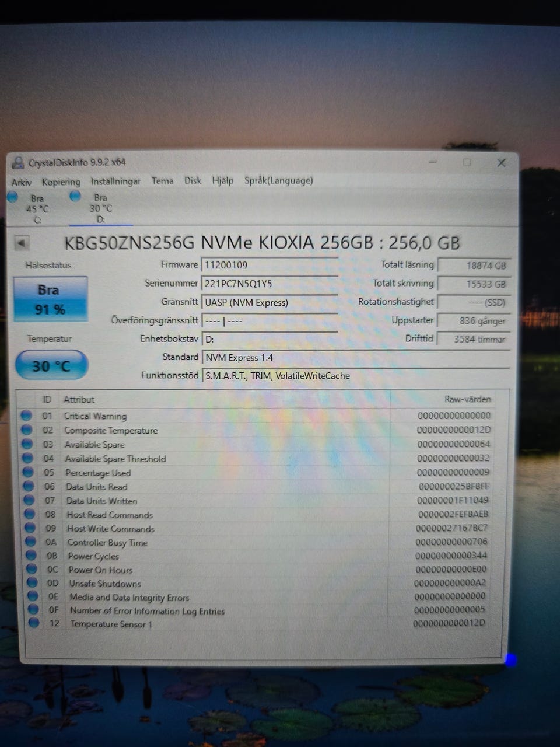Click the status icon for Data Units Read
The width and height of the screenshot is (560, 747).
pos(29,486)
